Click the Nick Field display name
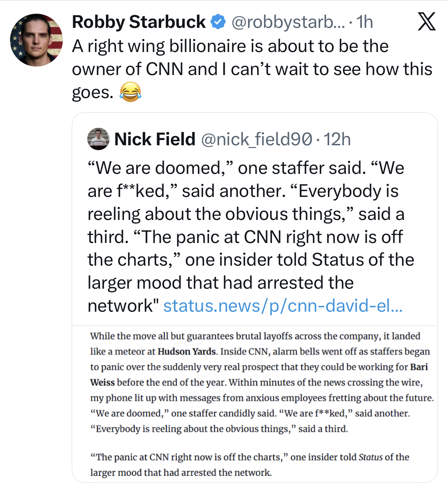 tap(155, 139)
